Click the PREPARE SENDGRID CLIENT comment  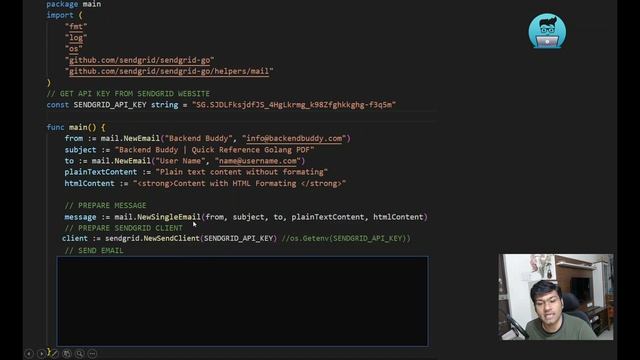click(x=124, y=228)
